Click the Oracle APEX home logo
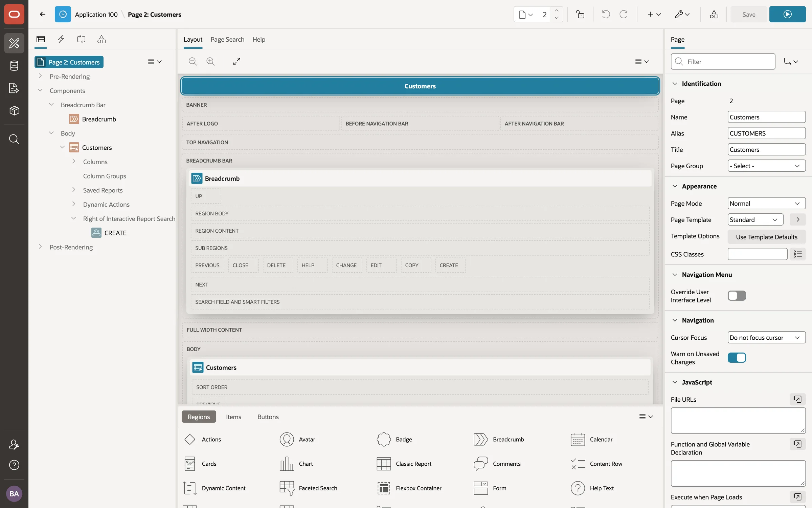This screenshot has width=812, height=508. [14, 14]
